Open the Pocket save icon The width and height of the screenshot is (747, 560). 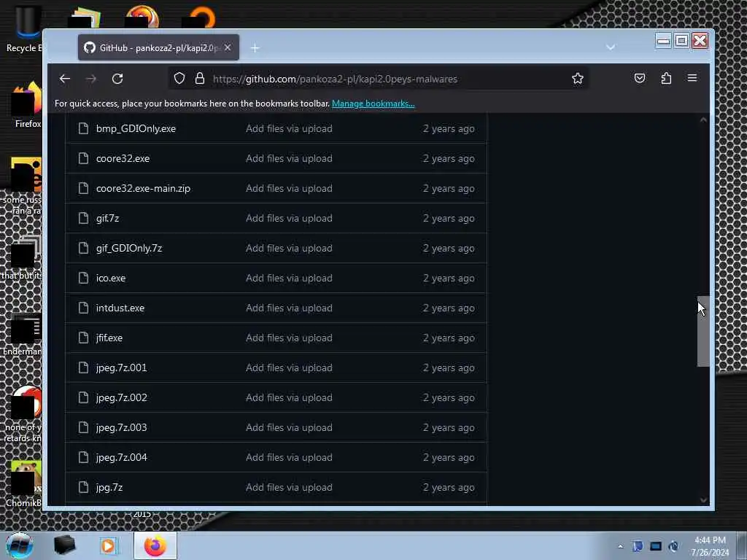(640, 78)
